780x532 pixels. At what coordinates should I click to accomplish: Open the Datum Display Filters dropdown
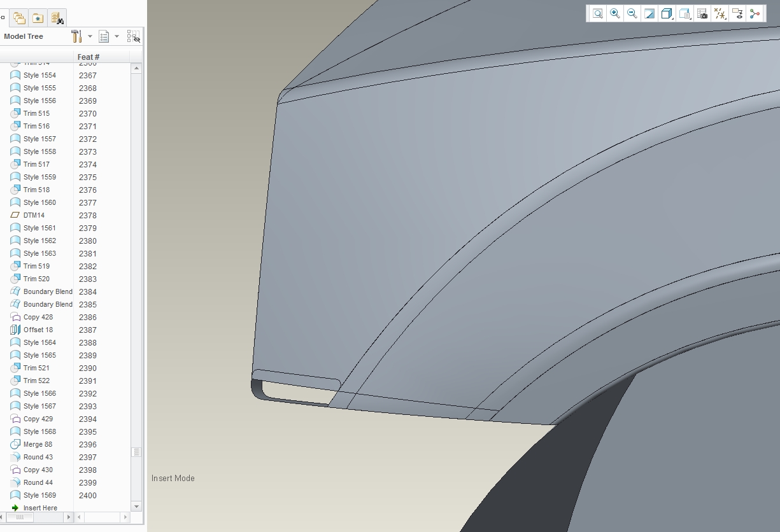pyautogui.click(x=721, y=13)
